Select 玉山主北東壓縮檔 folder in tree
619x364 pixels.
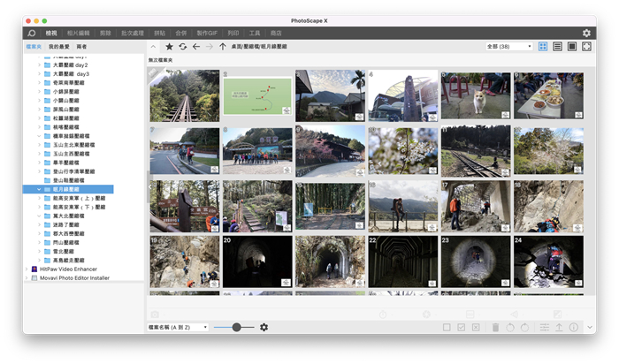[x=76, y=145]
